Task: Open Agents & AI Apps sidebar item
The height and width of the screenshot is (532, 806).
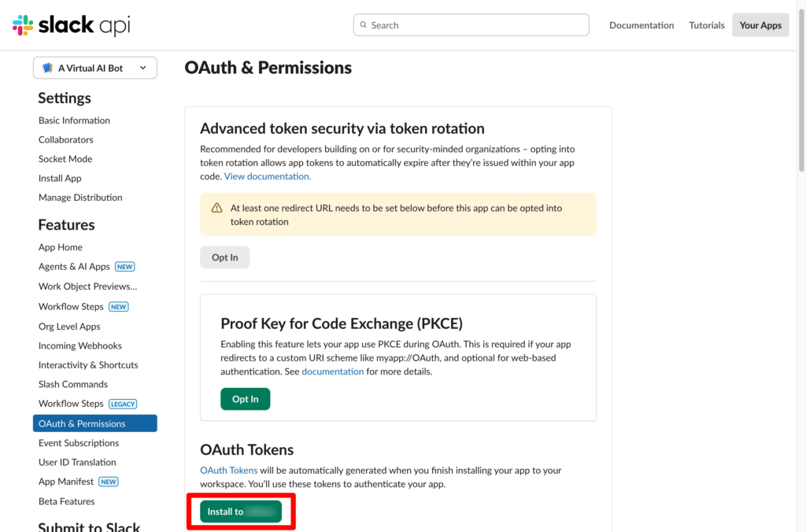Action: tap(74, 267)
